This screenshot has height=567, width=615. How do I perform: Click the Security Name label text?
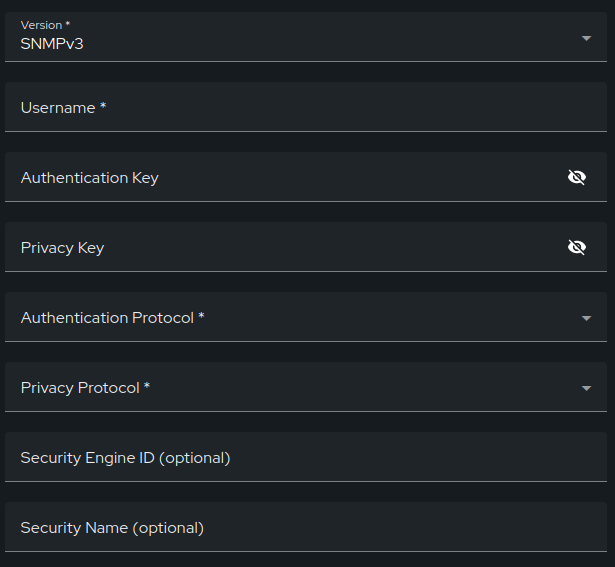pyautogui.click(x=112, y=528)
